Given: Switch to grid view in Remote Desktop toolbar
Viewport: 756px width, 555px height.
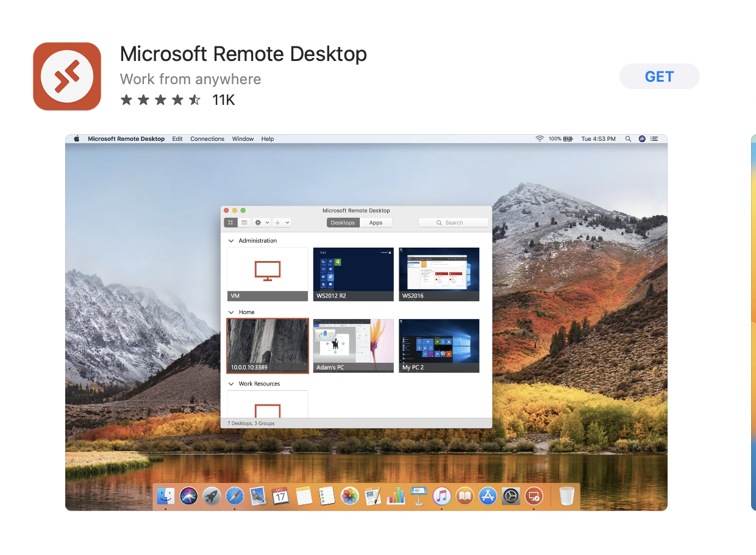Looking at the screenshot, I should coord(230,223).
